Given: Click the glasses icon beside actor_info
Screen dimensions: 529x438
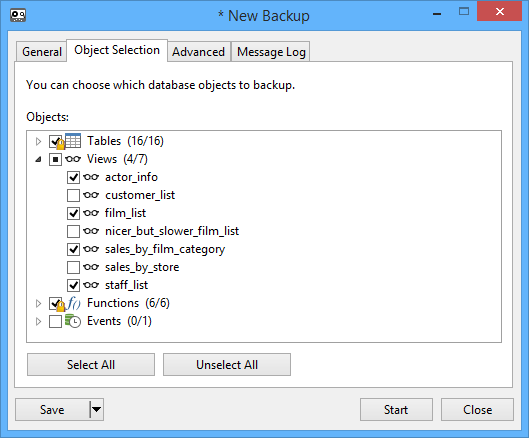Looking at the screenshot, I should (91, 177).
